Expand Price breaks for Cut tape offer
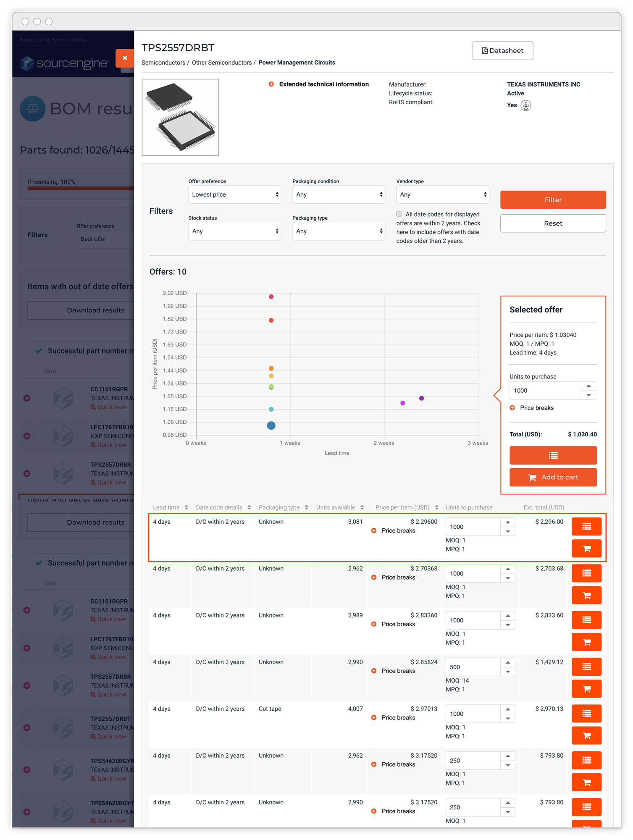Image resolution: width=633 pixels, height=840 pixels. pyautogui.click(x=393, y=717)
